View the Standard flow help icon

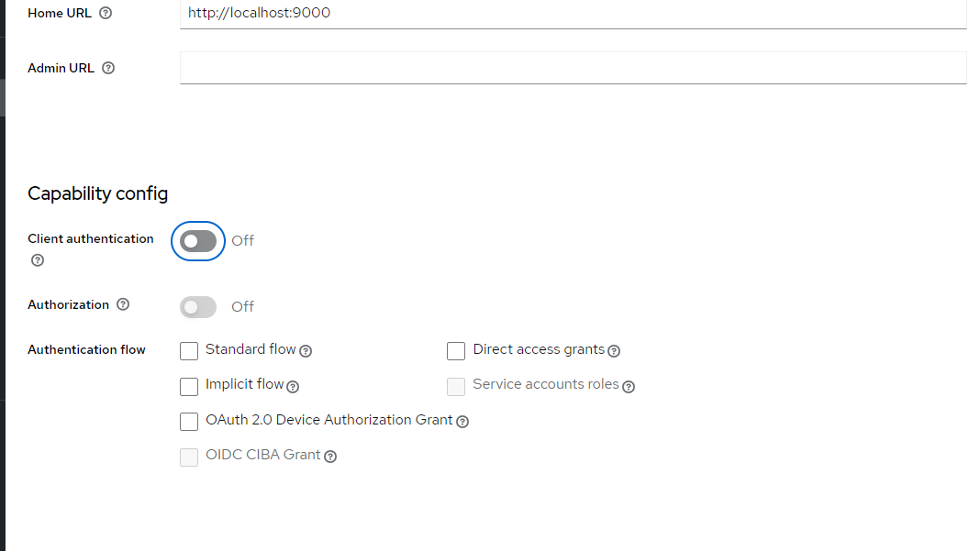[306, 351]
